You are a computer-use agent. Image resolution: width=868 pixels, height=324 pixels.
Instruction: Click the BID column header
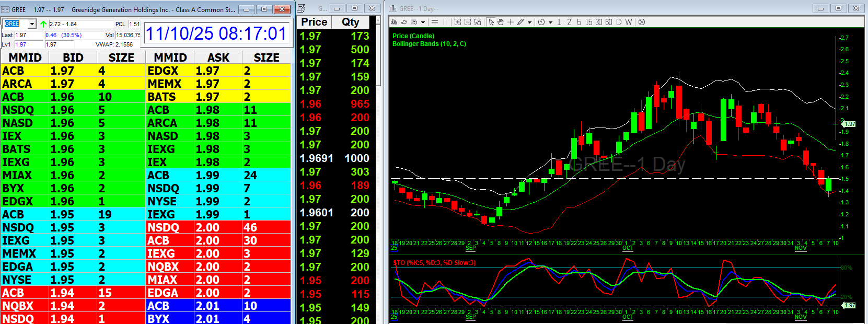[73, 57]
